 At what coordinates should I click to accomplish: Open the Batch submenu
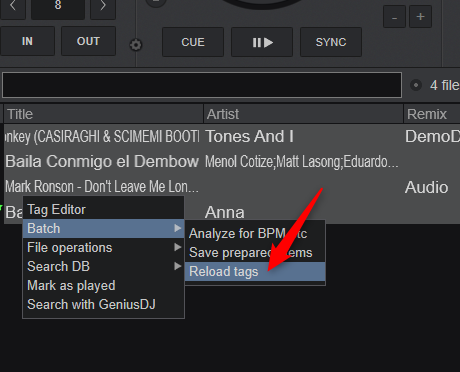pyautogui.click(x=103, y=229)
